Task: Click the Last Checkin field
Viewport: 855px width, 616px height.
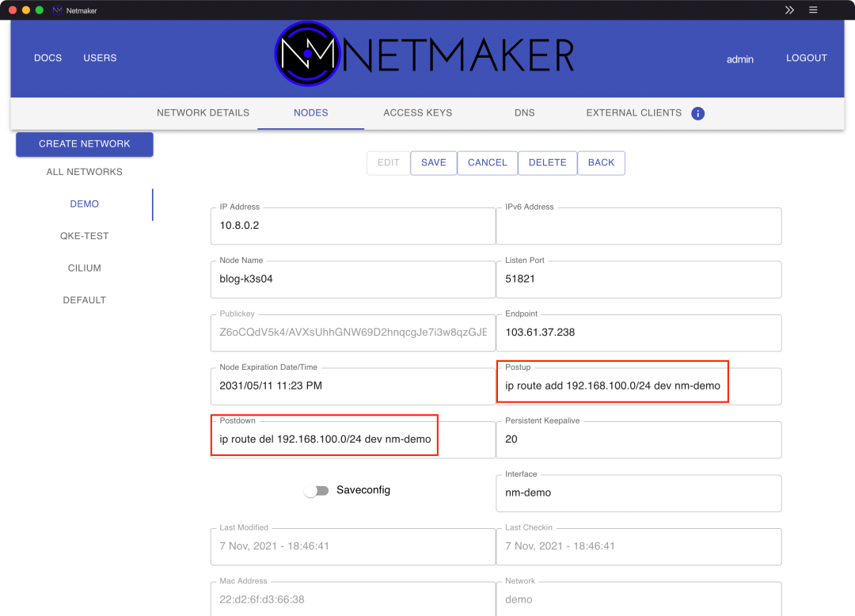Action: pyautogui.click(x=639, y=546)
